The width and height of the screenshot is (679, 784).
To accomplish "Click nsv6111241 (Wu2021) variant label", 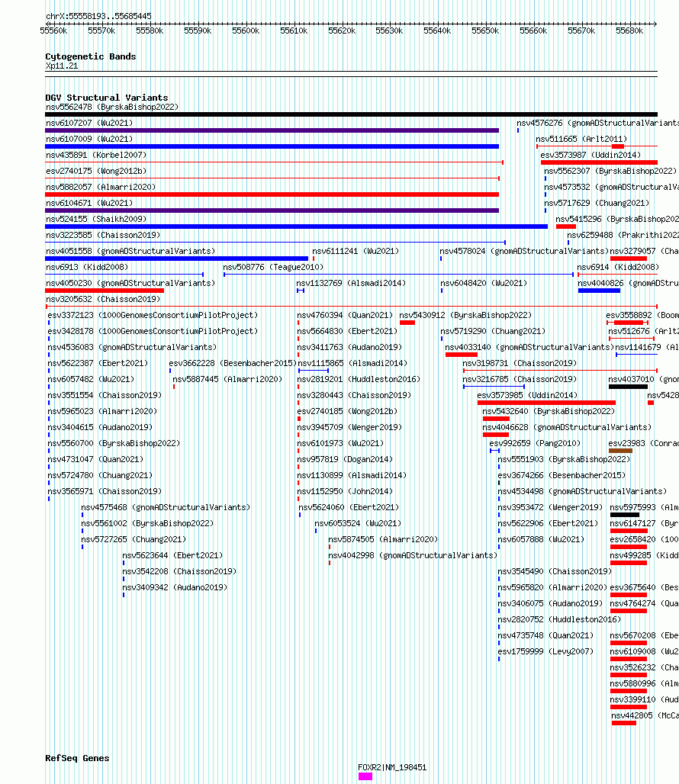I will click(356, 251).
